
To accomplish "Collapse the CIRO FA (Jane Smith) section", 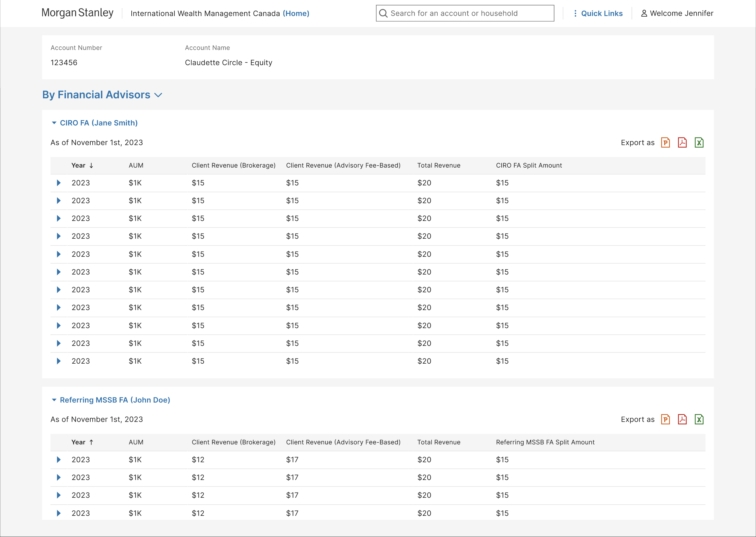I will 54,123.
